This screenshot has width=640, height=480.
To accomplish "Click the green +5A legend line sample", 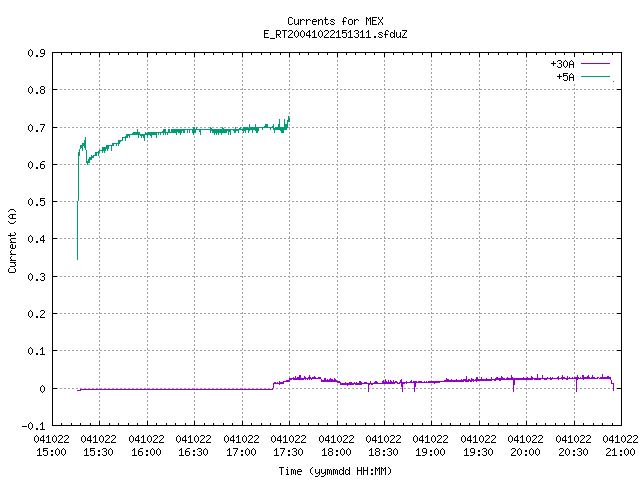I will [595, 76].
